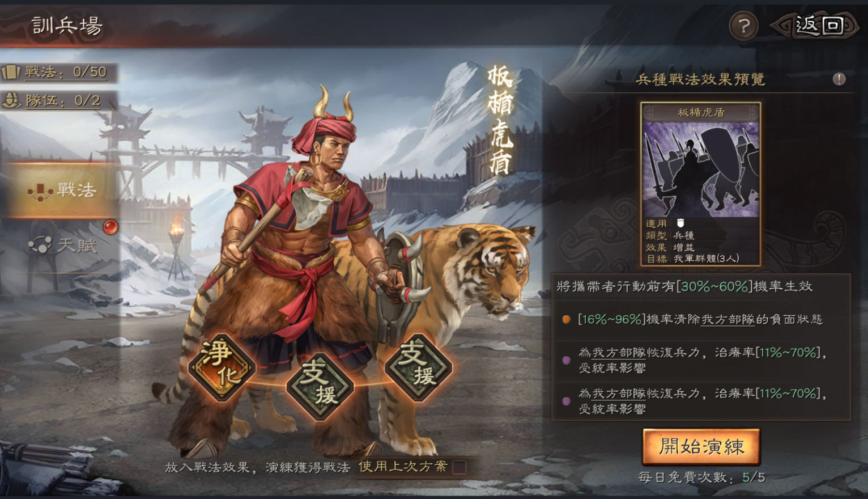Image resolution: width=868 pixels, height=499 pixels.
Task: Select the orange-dot 清除負面狀態 effect row
Action: [x=701, y=319]
